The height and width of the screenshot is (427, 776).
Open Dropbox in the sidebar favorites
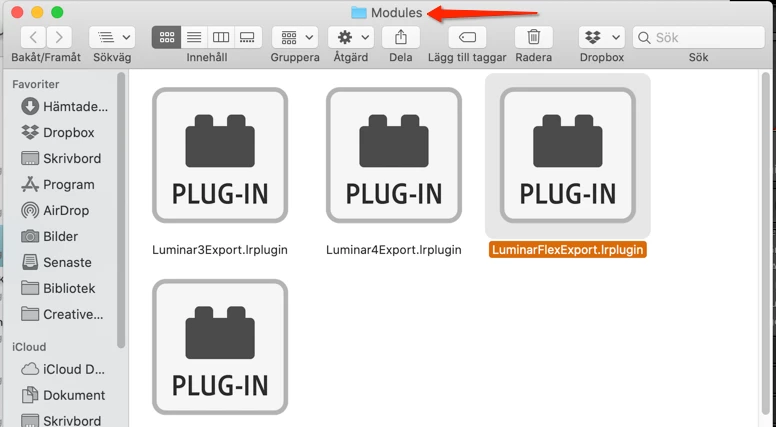[57, 133]
